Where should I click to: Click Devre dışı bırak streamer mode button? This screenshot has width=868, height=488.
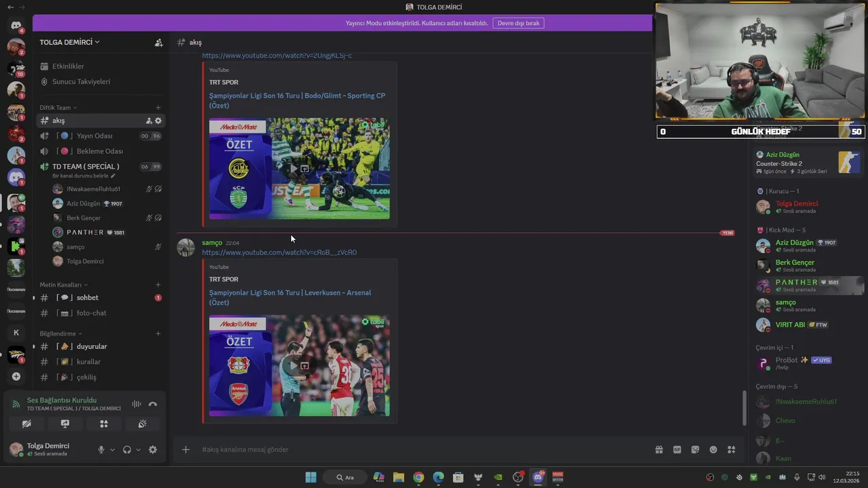coord(518,23)
